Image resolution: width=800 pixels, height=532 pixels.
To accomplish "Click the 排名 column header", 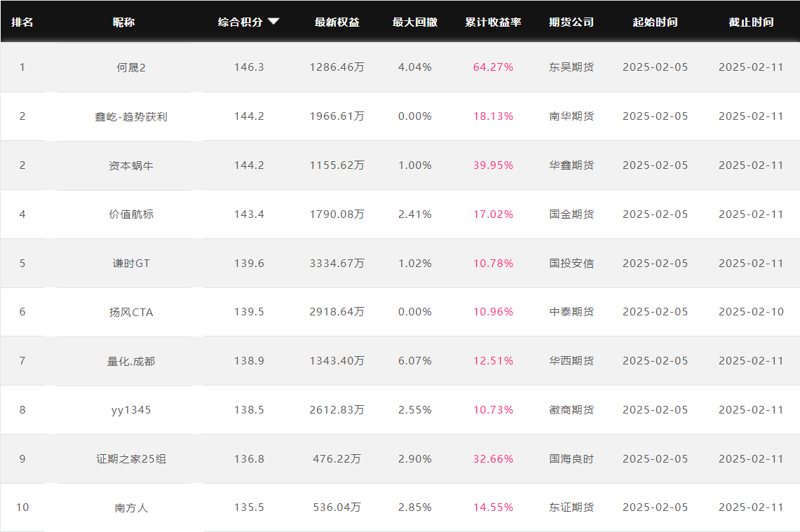I will (x=22, y=22).
